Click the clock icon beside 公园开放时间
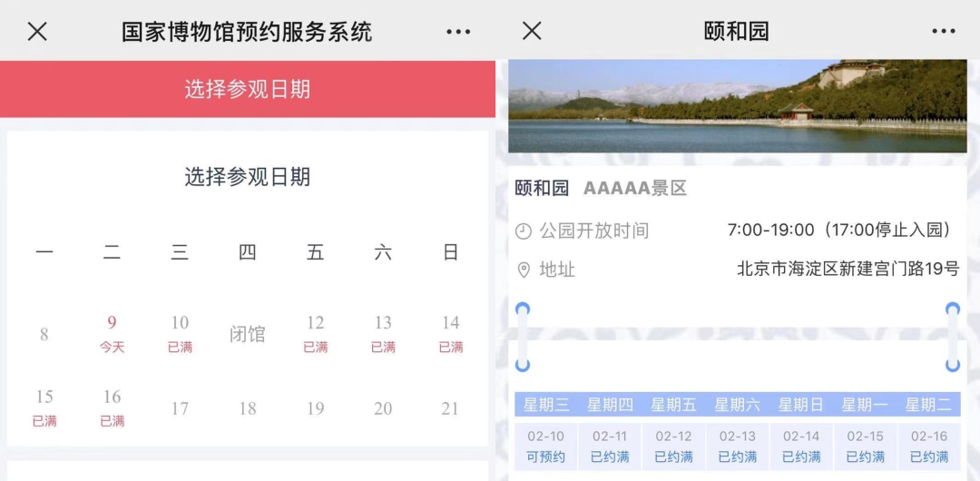The image size is (980, 481). (x=524, y=231)
